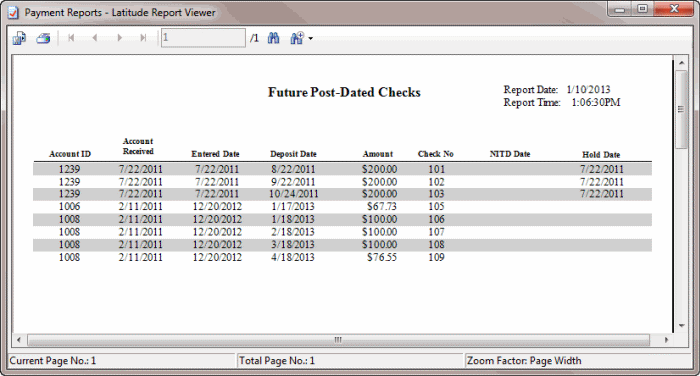Open the zoom dropdown arrow
Screen dimensions: 700x376
pos(310,38)
